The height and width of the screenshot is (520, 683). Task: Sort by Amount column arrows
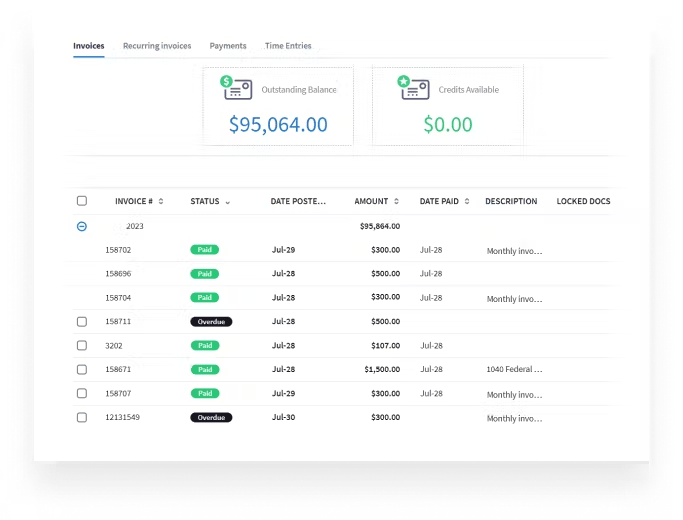click(x=396, y=201)
